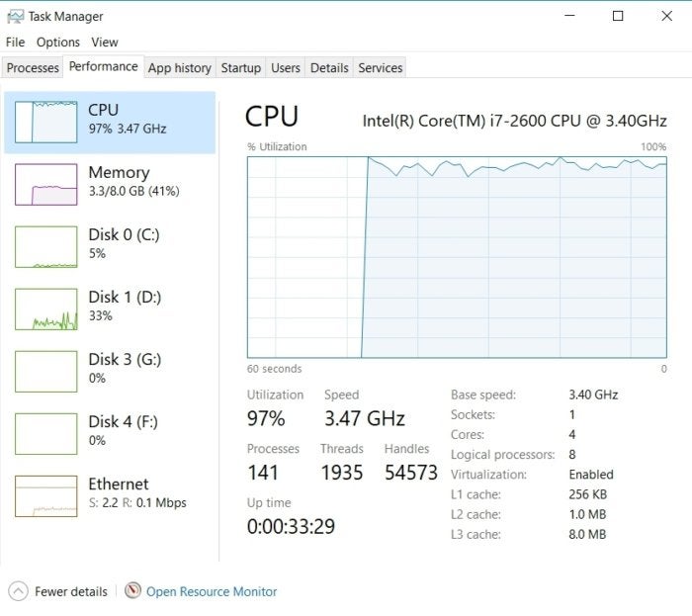Viewport: 692px width, 616px height.
Task: Switch to the Details tab
Action: (329, 68)
